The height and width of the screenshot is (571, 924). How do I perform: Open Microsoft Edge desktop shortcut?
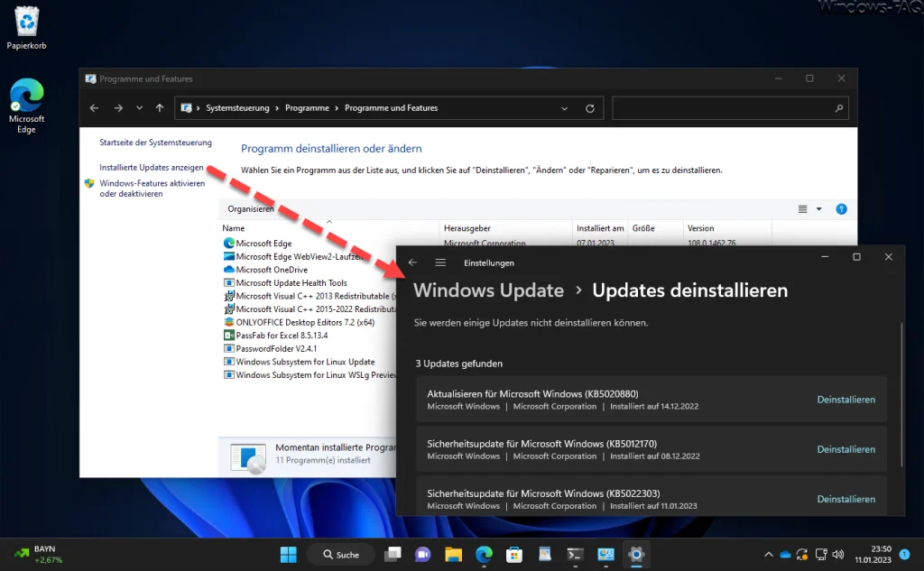tap(26, 106)
